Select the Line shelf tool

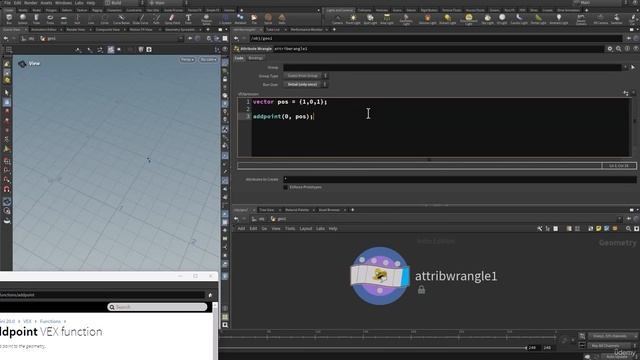[91, 19]
